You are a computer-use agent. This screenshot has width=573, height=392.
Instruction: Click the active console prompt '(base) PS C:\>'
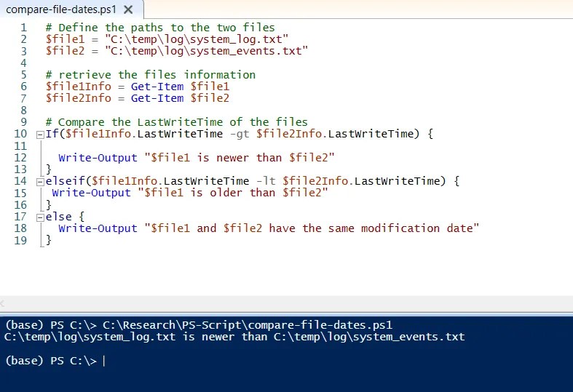[x=51, y=361]
